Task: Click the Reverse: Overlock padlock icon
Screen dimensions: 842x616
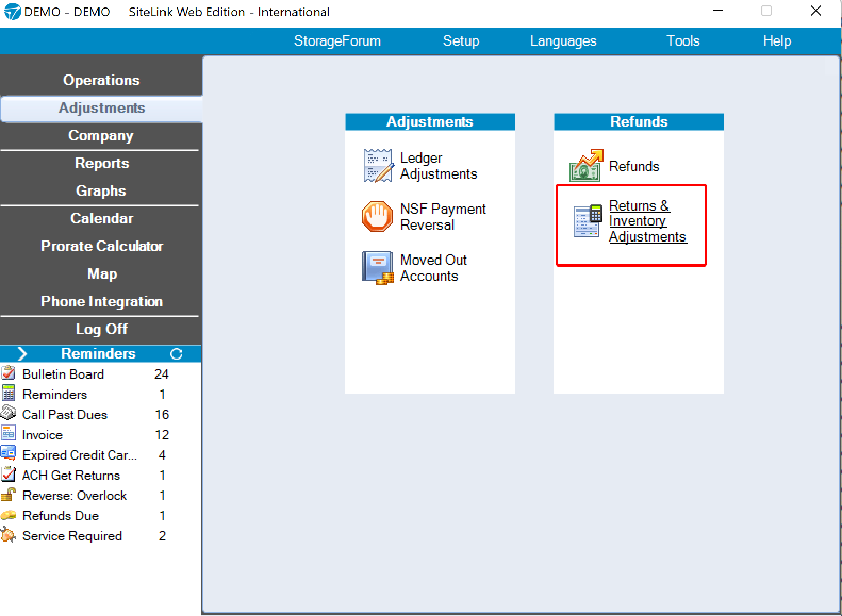Action: (x=9, y=494)
